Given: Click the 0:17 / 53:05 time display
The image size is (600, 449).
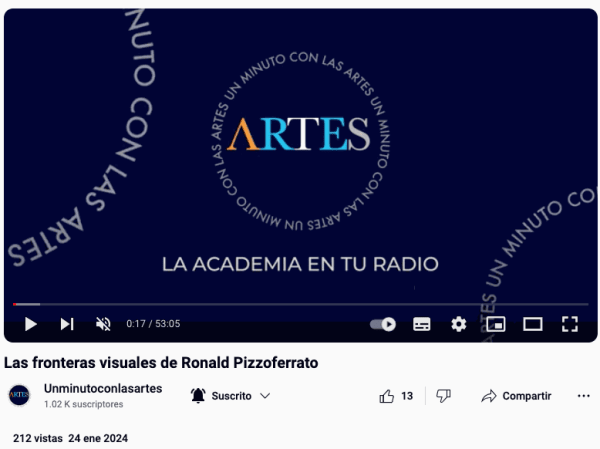Looking at the screenshot, I should pyautogui.click(x=153, y=324).
